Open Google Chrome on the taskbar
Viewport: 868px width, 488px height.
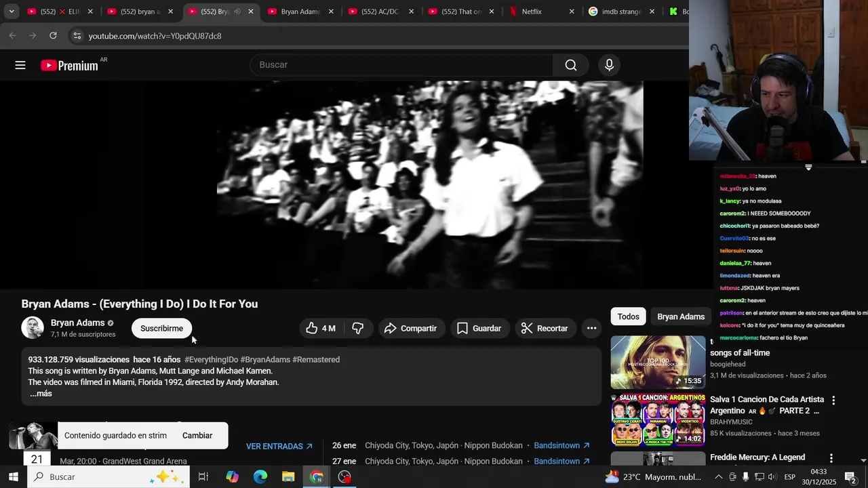[317, 476]
